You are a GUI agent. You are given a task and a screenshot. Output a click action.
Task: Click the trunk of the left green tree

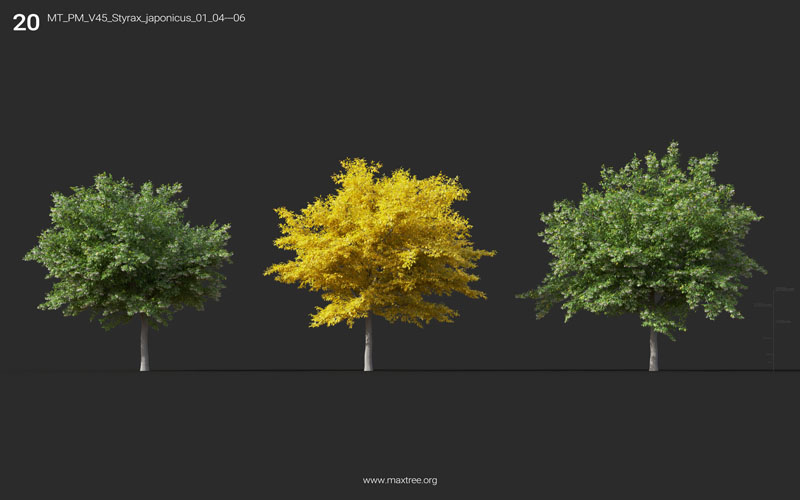pos(144,346)
